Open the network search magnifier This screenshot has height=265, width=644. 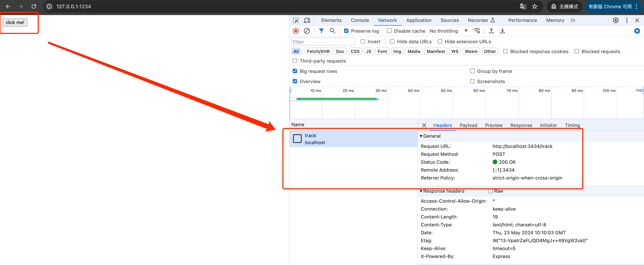[332, 31]
